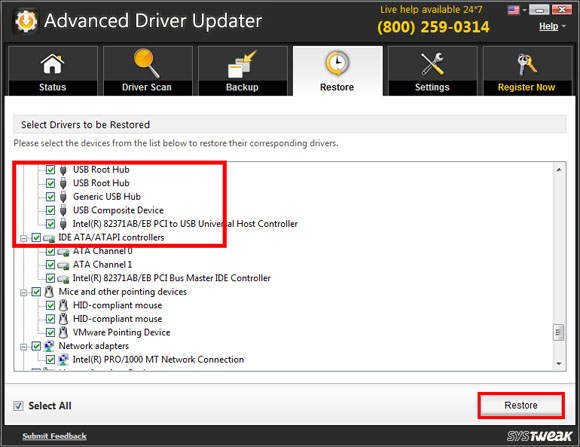Screen dimensions: 580x447
Task: Uncheck the ATA Channel 1 checkbox
Action: (50, 265)
